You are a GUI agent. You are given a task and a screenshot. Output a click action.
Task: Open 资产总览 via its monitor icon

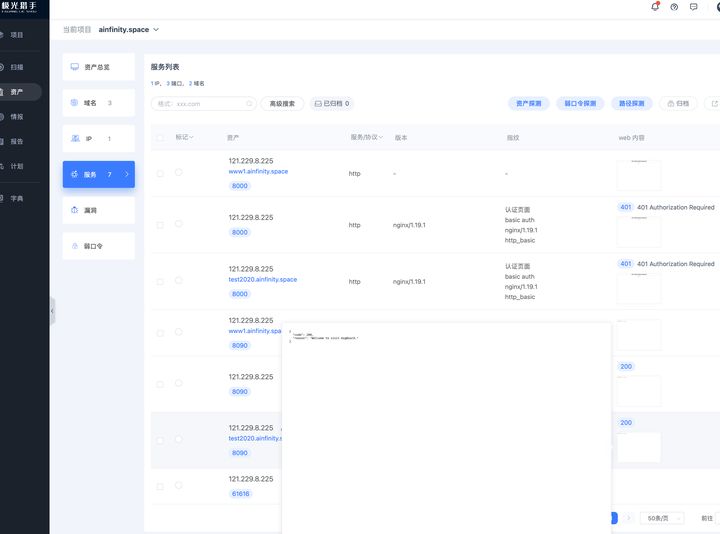coord(74,67)
